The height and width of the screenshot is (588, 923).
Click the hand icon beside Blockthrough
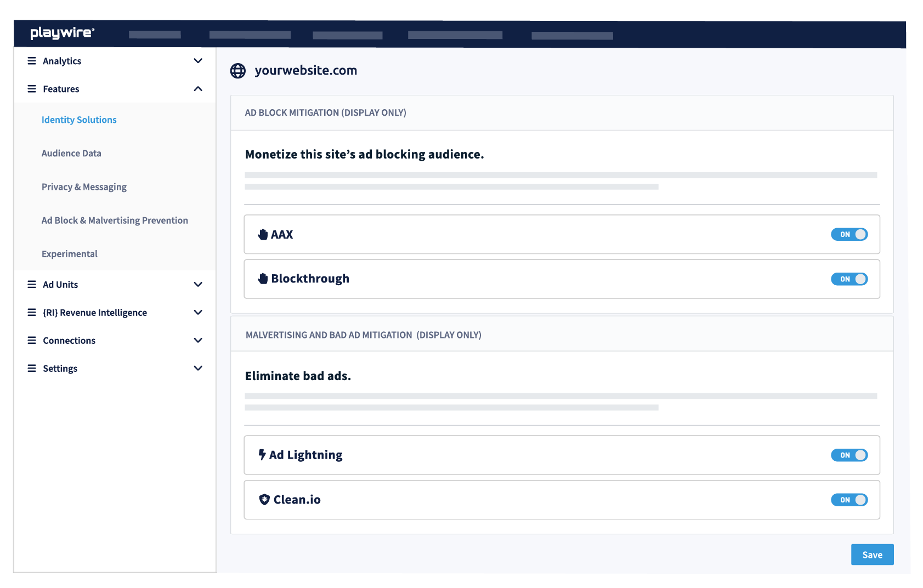click(x=263, y=279)
